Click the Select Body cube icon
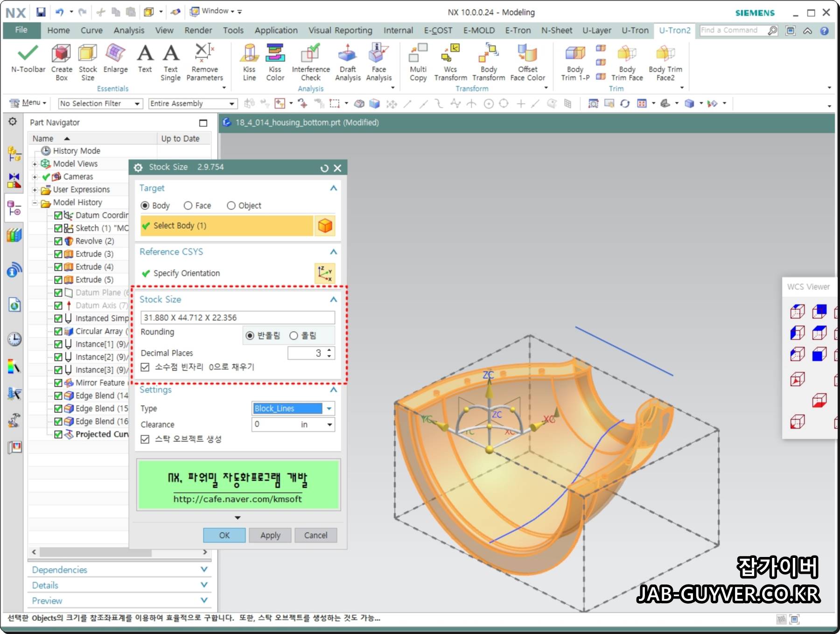Image resolution: width=840 pixels, height=634 pixels. (x=325, y=225)
